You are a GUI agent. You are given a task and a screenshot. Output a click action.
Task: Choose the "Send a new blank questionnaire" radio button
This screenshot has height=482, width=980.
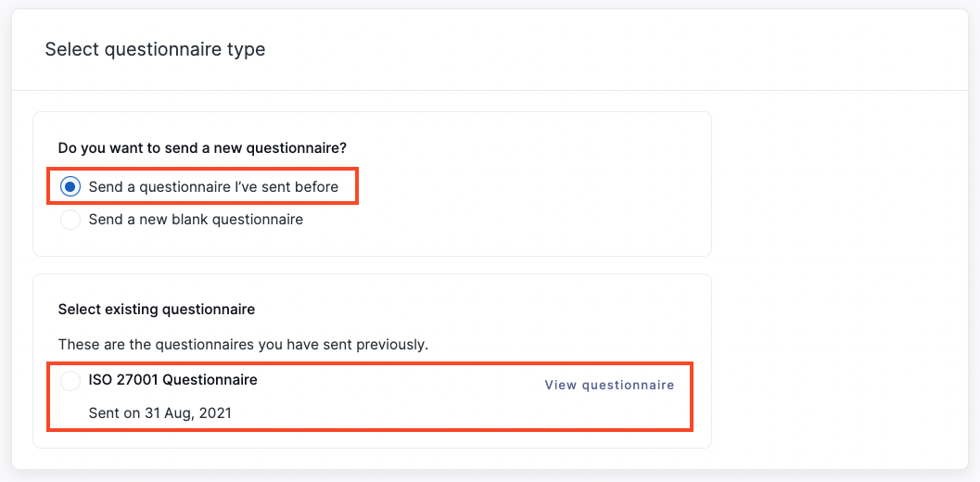(70, 220)
